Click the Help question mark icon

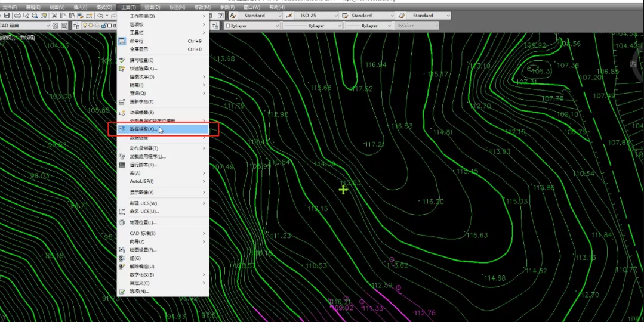click(x=221, y=16)
